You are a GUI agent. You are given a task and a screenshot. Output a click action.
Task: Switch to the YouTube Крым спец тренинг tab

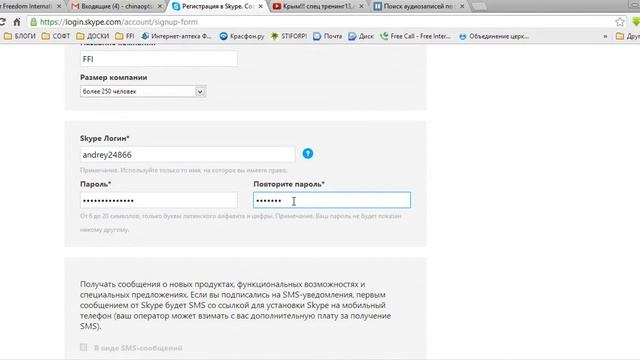pyautogui.click(x=318, y=7)
